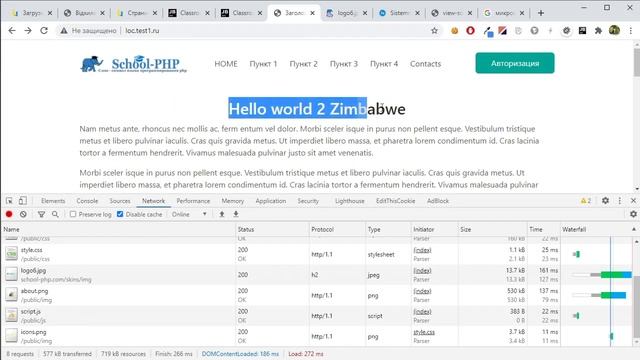The width and height of the screenshot is (640, 360).
Task: Show the warnings counter in DevTools
Action: coord(586,200)
